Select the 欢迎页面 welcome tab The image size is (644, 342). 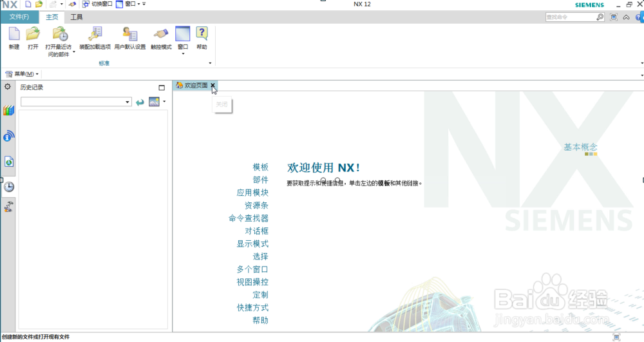(x=192, y=86)
